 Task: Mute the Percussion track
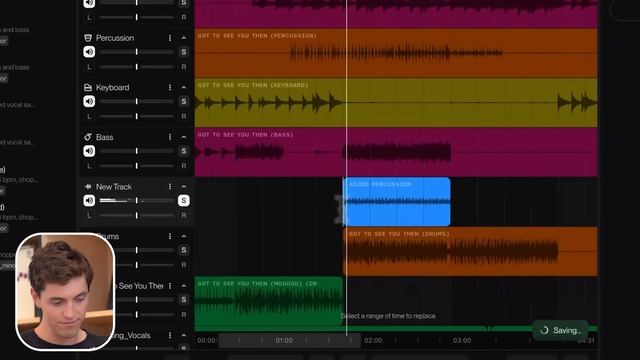(89, 52)
